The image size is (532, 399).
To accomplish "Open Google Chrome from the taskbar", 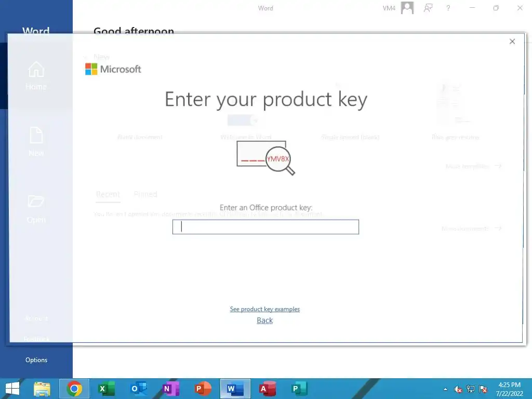I will coord(74,389).
